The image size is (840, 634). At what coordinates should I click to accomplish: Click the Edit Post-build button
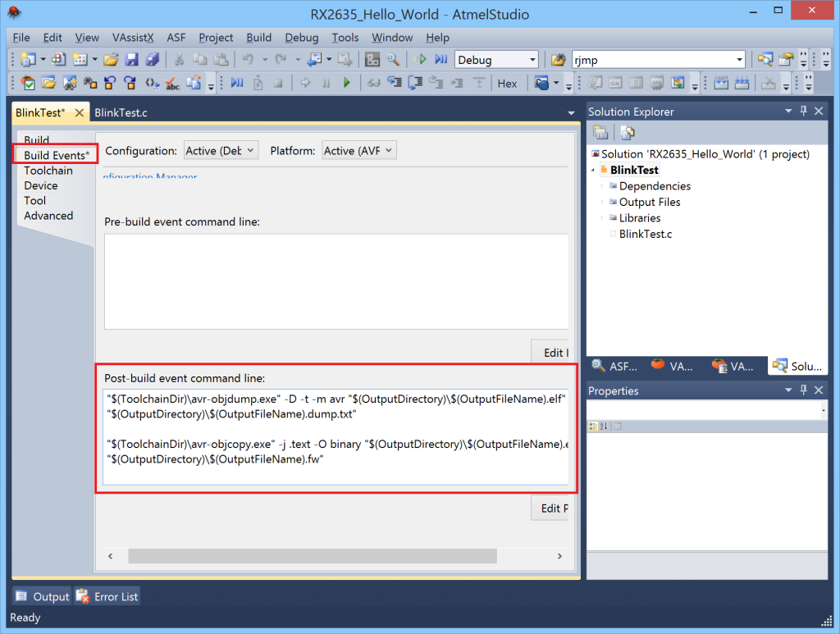pos(550,509)
